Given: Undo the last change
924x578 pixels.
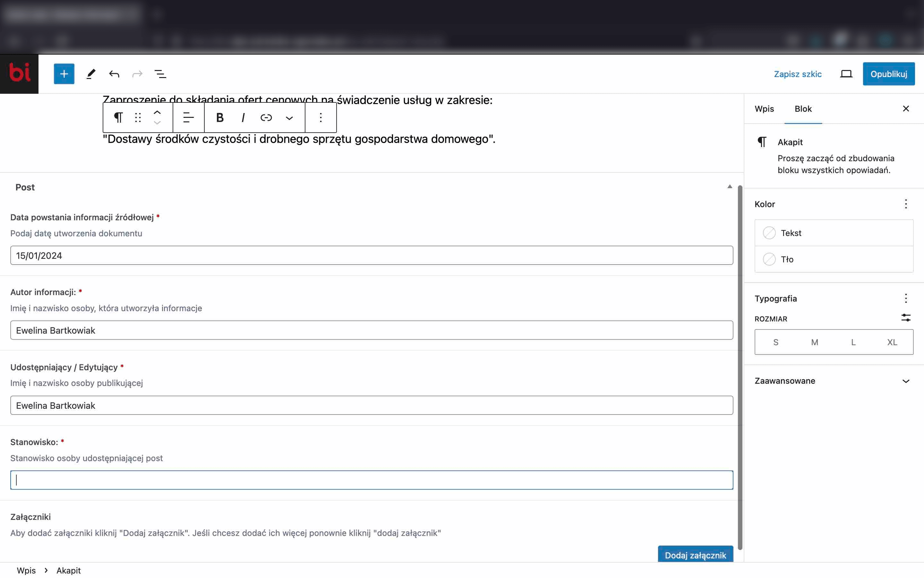Looking at the screenshot, I should click(x=114, y=74).
